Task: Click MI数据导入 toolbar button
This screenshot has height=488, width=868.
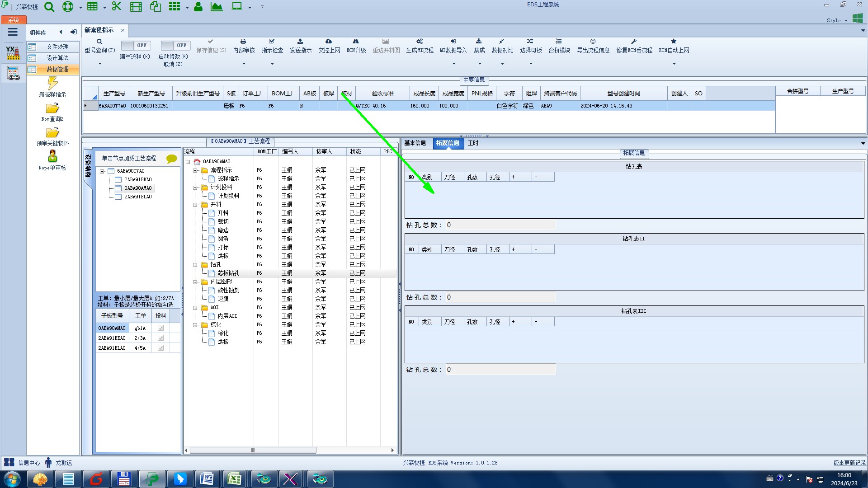Action: pos(453,46)
